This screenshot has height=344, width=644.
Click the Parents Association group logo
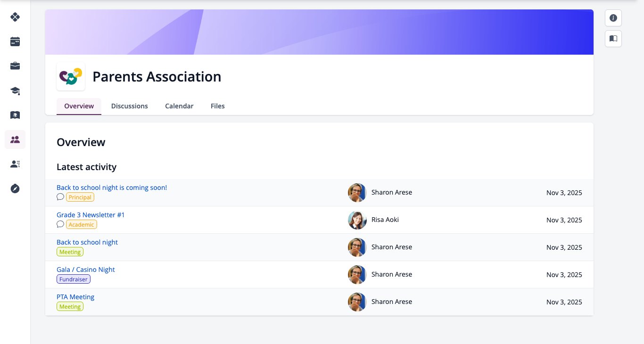point(71,76)
